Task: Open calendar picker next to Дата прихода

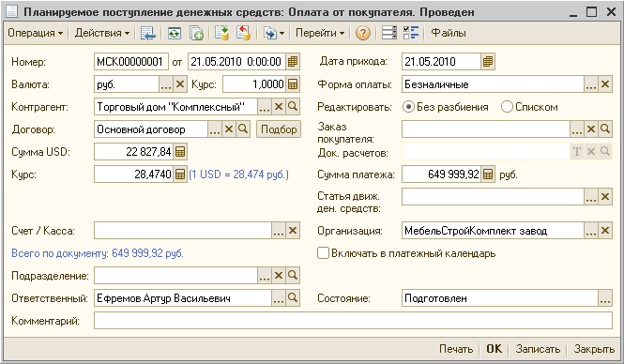Action: [488, 62]
